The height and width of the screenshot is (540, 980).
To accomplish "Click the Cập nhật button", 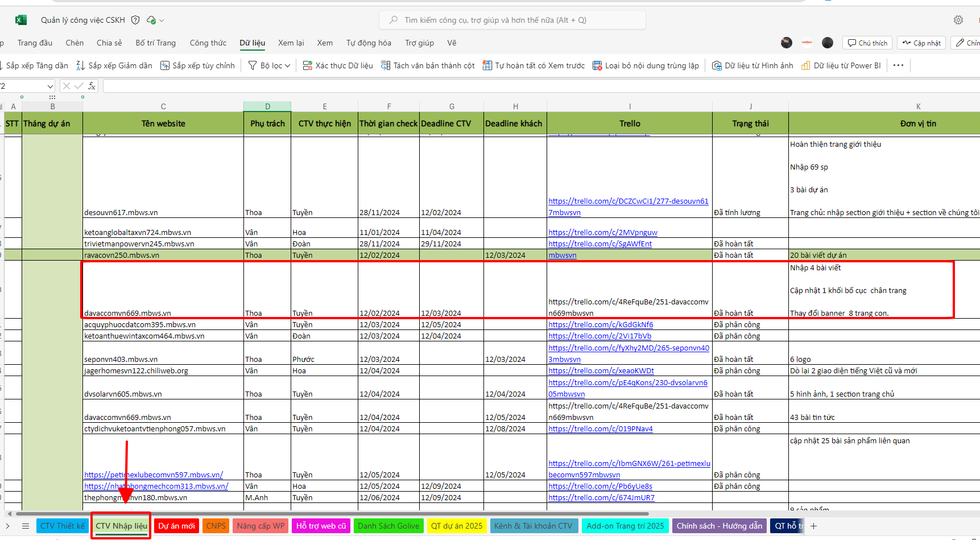I will coord(921,43).
